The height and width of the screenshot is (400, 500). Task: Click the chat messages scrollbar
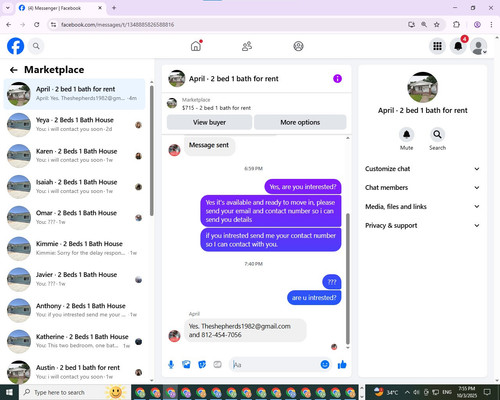pyautogui.click(x=348, y=279)
